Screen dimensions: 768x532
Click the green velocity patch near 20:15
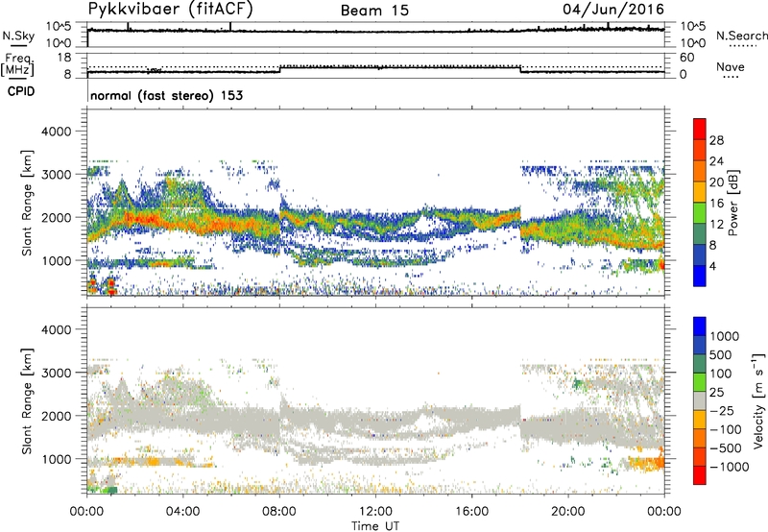579,382
